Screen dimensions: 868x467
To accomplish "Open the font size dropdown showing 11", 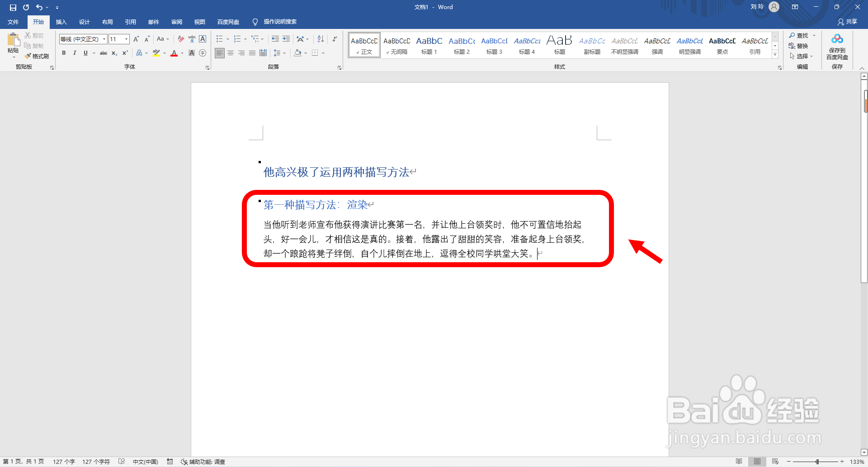I will tap(126, 39).
